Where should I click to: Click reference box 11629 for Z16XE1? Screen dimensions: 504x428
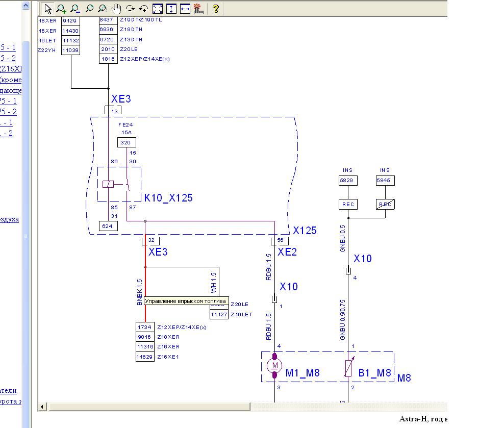click(145, 357)
